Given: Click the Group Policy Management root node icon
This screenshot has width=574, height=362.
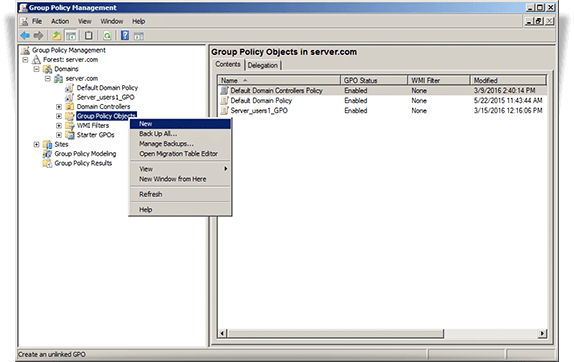Looking at the screenshot, I should (25, 50).
